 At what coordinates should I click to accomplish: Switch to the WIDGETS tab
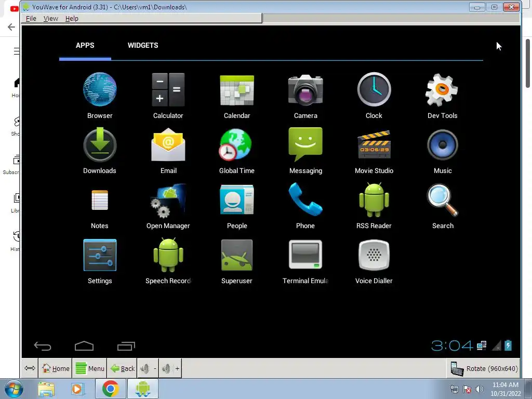pos(143,46)
